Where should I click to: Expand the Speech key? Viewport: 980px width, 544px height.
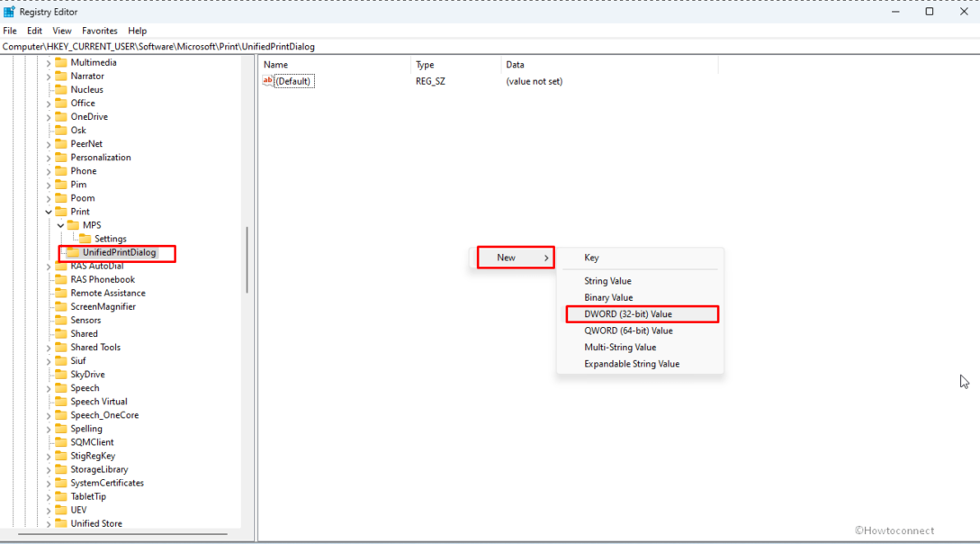49,387
